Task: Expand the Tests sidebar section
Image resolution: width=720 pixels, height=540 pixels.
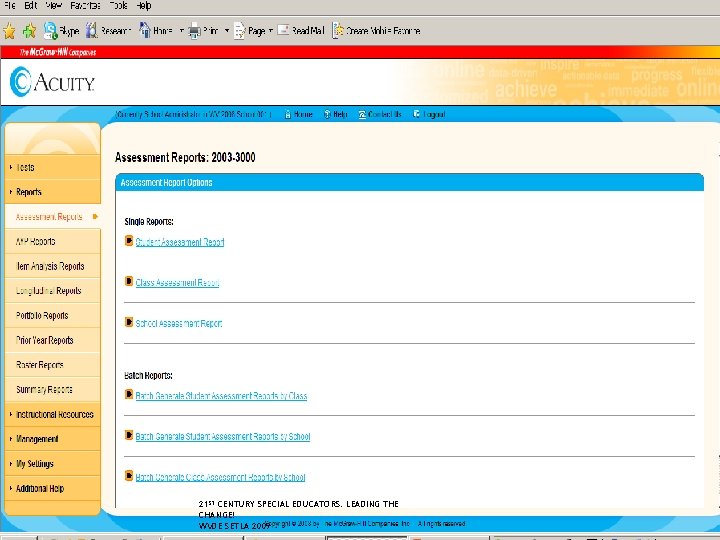Action: point(53,167)
